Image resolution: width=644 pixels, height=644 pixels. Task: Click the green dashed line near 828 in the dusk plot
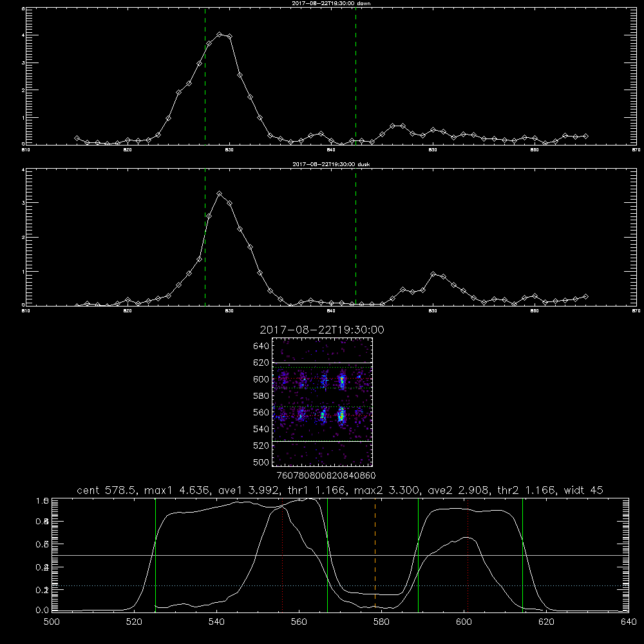pos(205,238)
